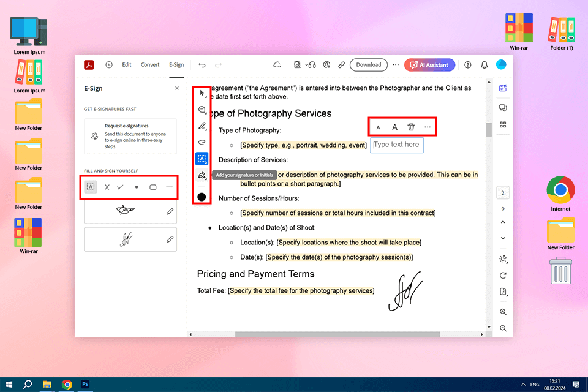588x392 pixels.
Task: Open text field more options ellipsis
Action: click(x=428, y=127)
